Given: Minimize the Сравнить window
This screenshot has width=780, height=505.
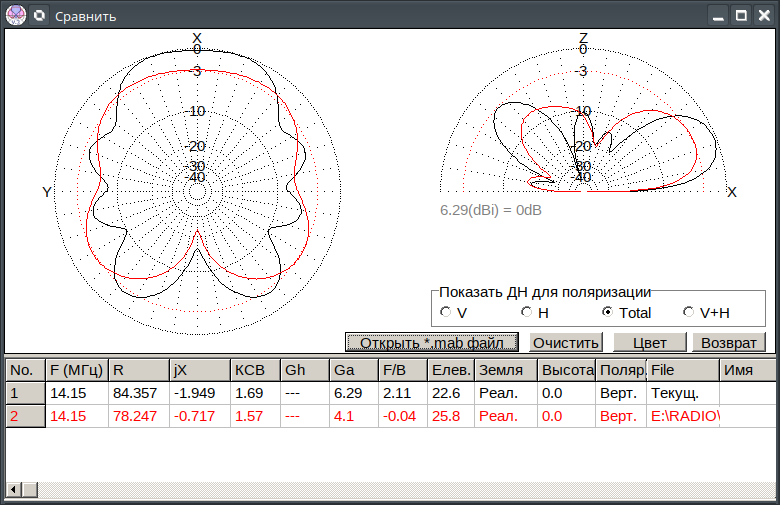Looking at the screenshot, I should 716,15.
